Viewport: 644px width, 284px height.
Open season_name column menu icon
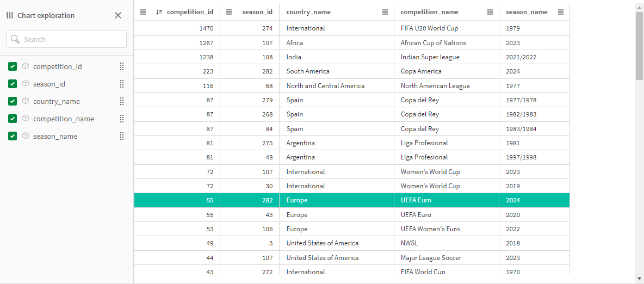(x=561, y=12)
